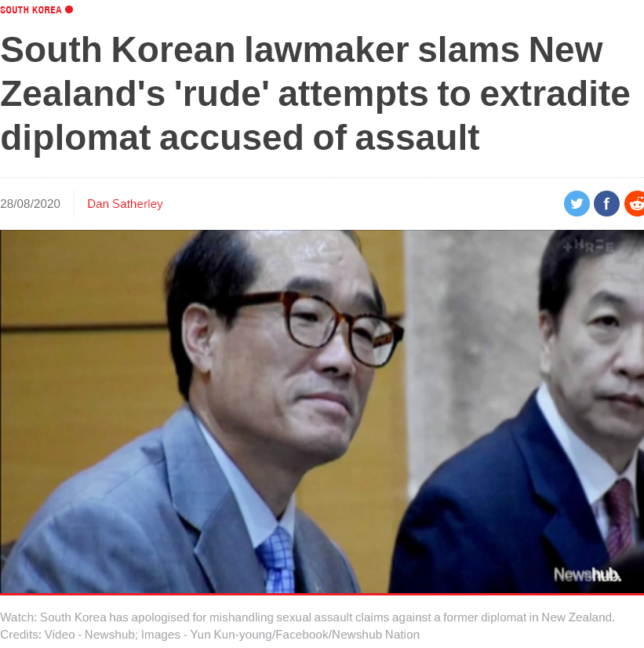Click the video and image credits line
The width and height of the screenshot is (644, 648).
click(x=210, y=635)
